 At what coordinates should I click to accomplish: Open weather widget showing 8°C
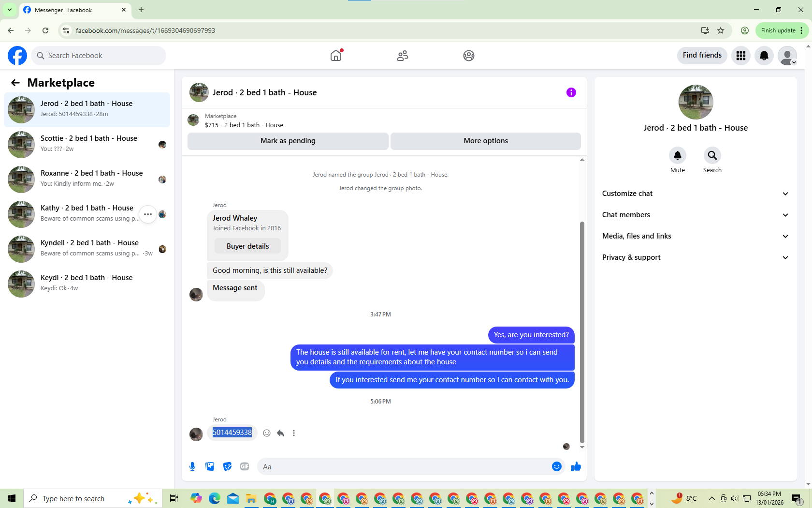click(x=684, y=498)
